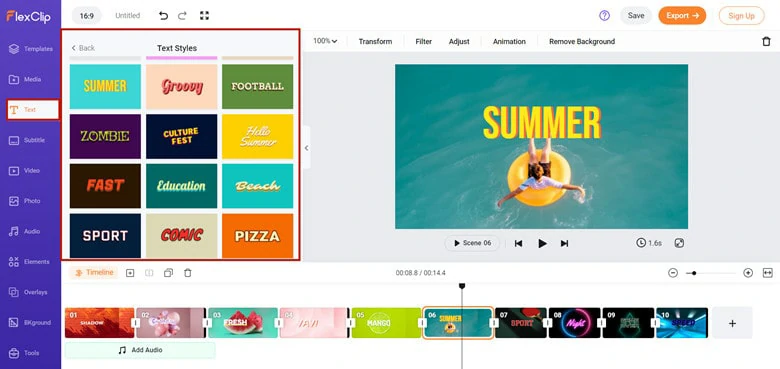Fit timeline to screen width
The image size is (780, 369).
pos(768,273)
